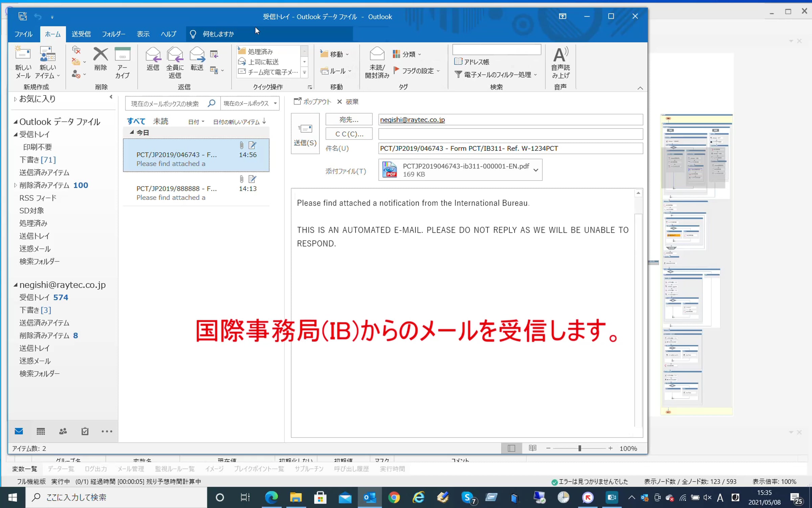The image size is (812, 508).
Task: Switch to reading view in status bar
Action: [533, 448]
